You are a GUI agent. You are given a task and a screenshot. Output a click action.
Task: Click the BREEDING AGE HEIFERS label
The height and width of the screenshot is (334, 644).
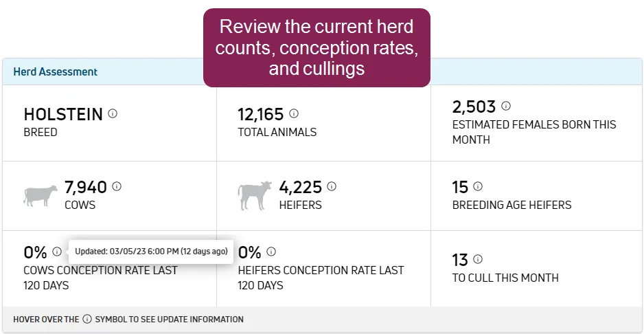511,205
